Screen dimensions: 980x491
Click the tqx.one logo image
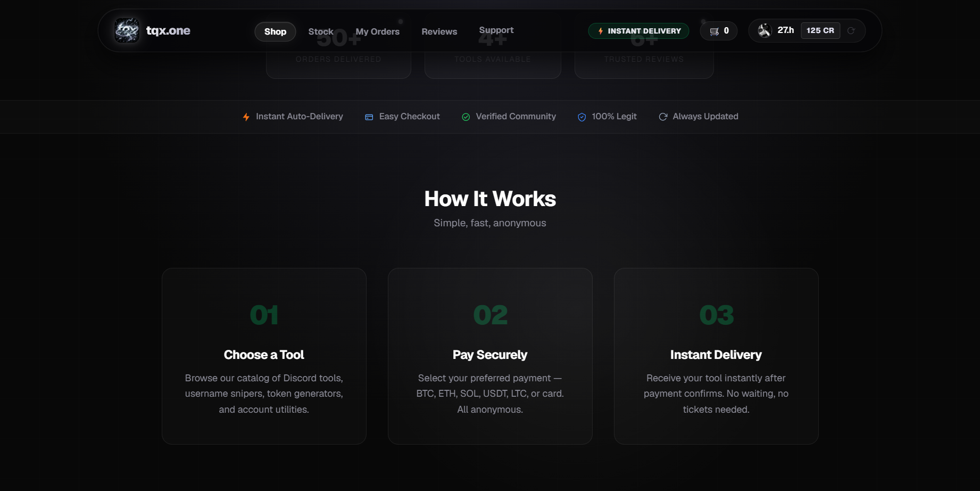coord(127,30)
